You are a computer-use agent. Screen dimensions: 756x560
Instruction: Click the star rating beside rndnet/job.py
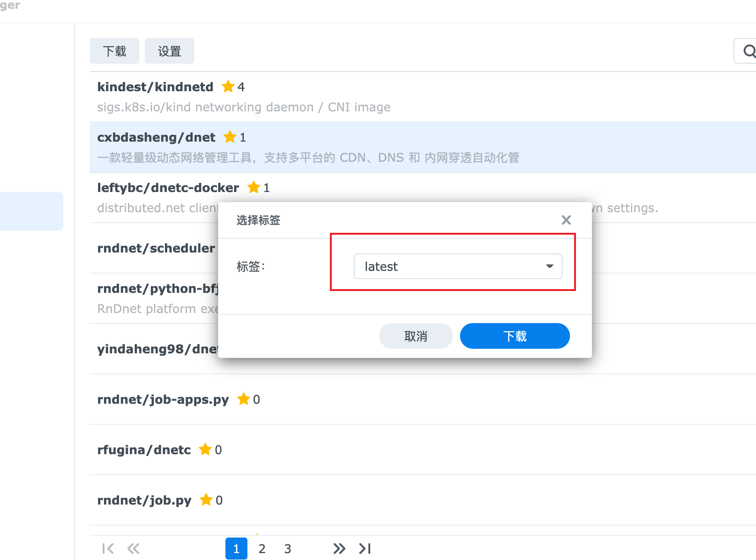pyautogui.click(x=206, y=500)
